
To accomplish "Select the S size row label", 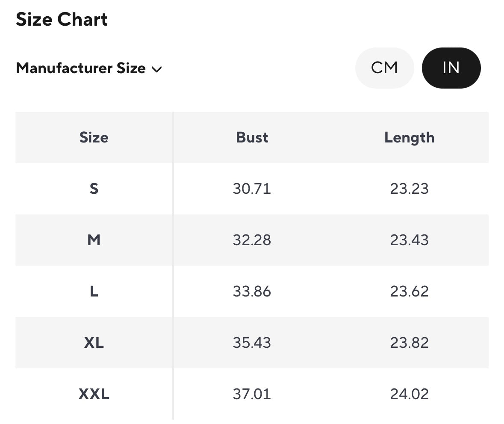I will pos(94,189).
